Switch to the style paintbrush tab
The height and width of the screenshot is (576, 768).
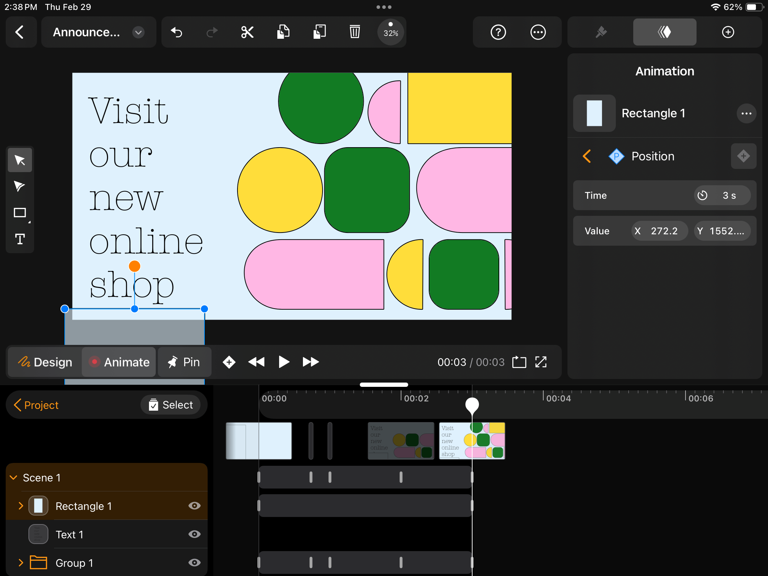point(601,32)
